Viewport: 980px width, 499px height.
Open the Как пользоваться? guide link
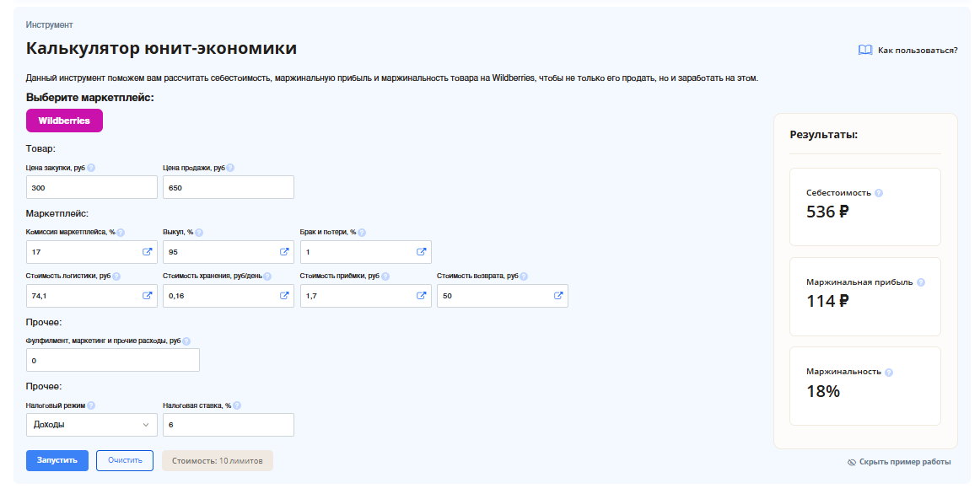[907, 50]
